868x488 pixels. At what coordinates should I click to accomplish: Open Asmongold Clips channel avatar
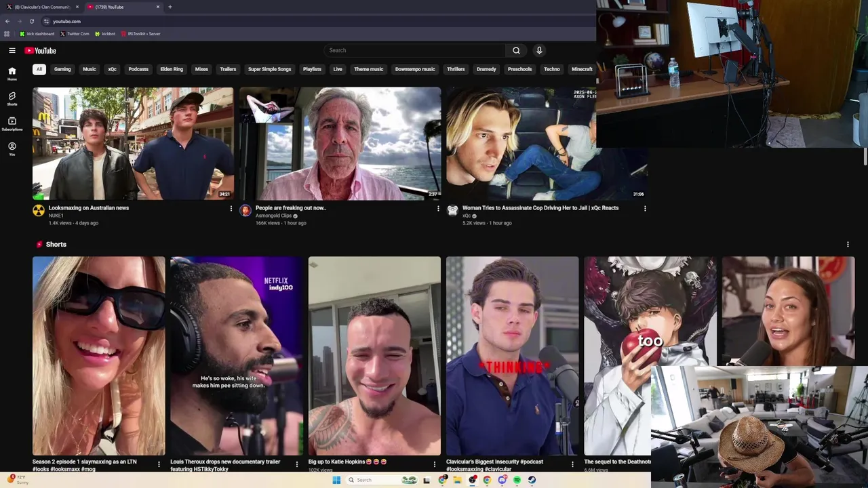245,211
